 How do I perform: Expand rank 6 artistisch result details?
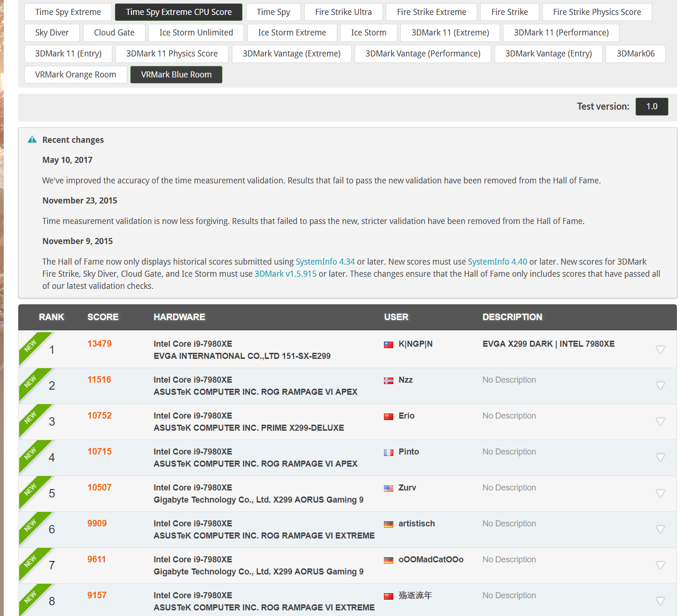(660, 529)
